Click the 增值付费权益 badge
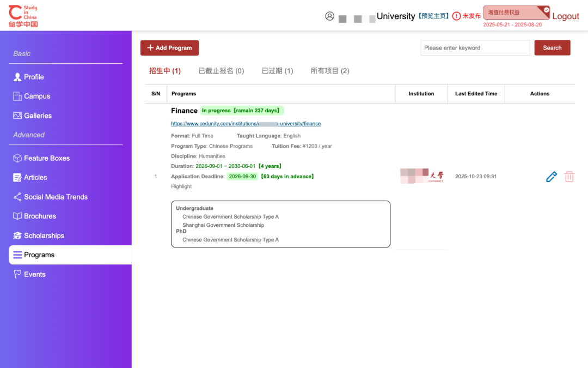The height and width of the screenshot is (368, 588). (x=516, y=13)
